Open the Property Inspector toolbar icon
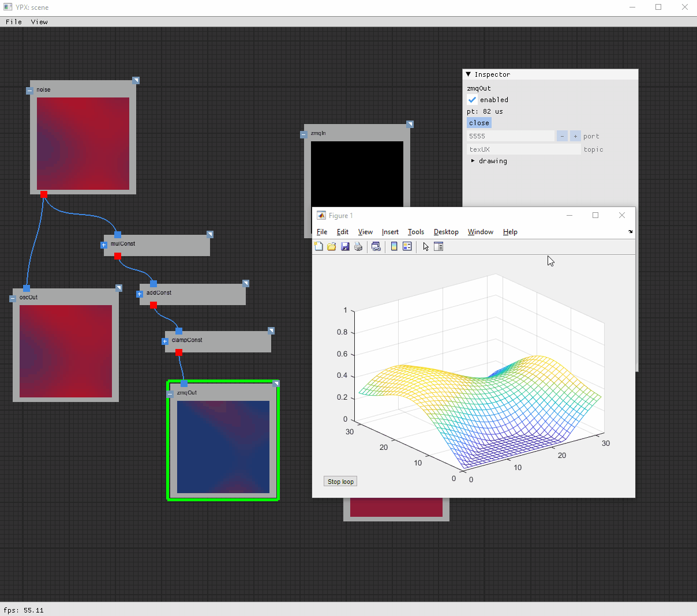697x616 pixels. (439, 246)
